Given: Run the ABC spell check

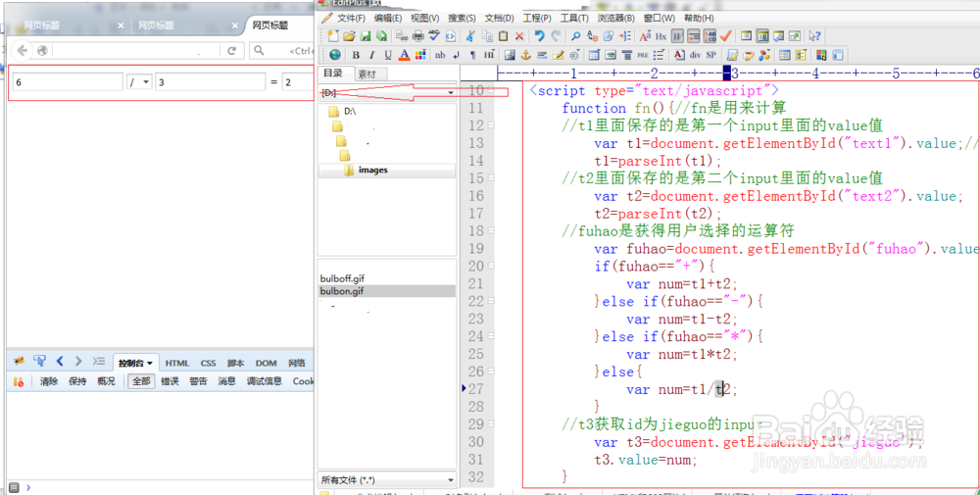Looking at the screenshot, I should (434, 35).
